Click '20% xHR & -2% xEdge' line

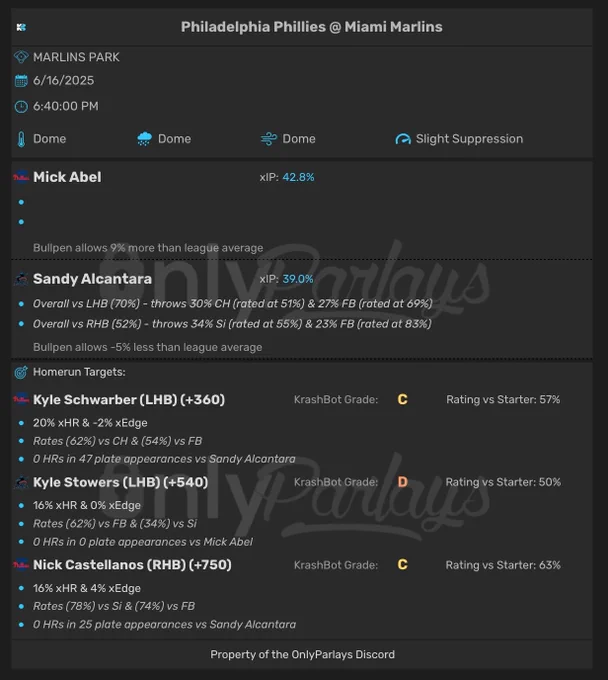click(90, 423)
